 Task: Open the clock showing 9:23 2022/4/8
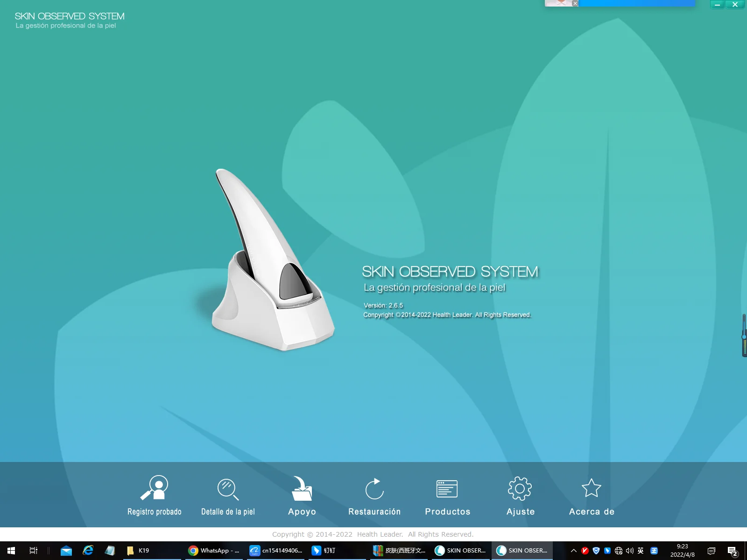(x=683, y=551)
